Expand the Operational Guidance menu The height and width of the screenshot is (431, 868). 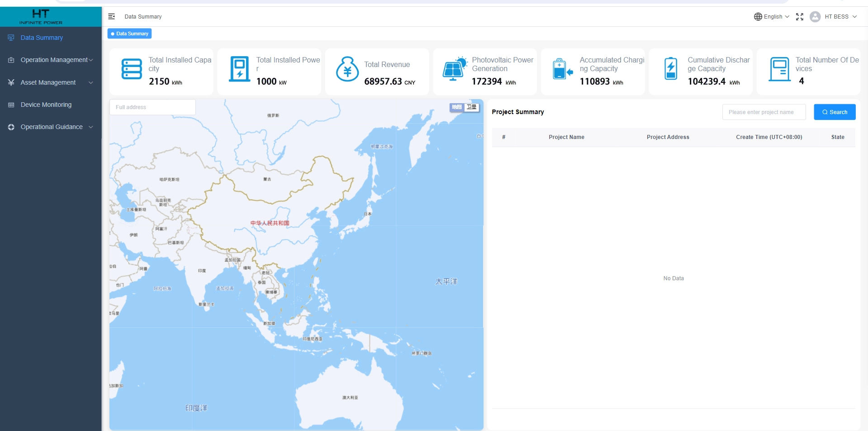51,127
